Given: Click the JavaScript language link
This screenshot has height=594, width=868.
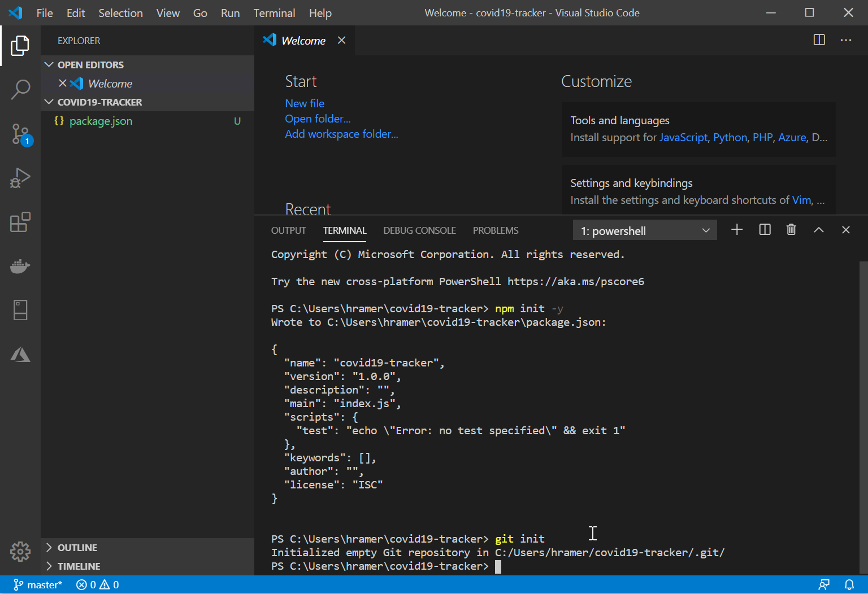Looking at the screenshot, I should 683,137.
